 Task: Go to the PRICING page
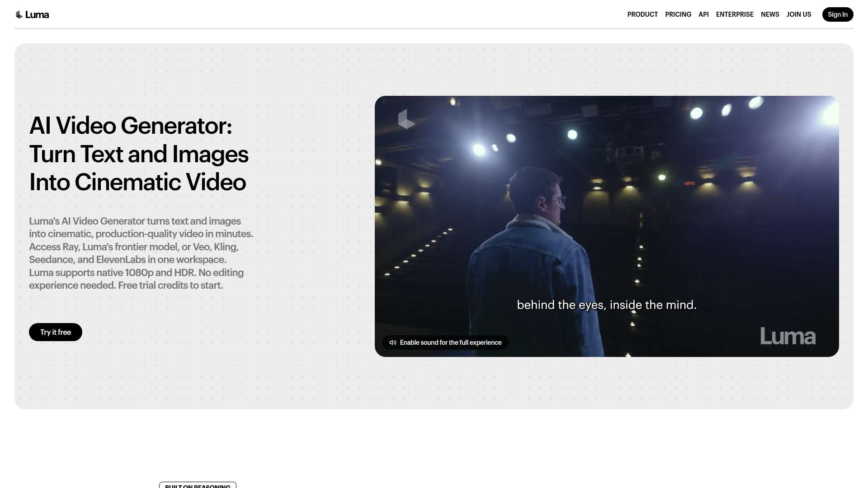point(678,14)
